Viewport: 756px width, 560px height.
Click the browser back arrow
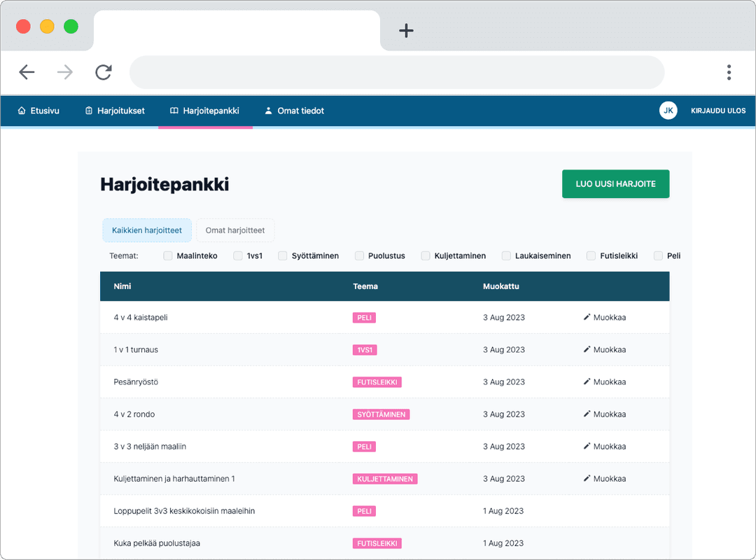click(27, 72)
